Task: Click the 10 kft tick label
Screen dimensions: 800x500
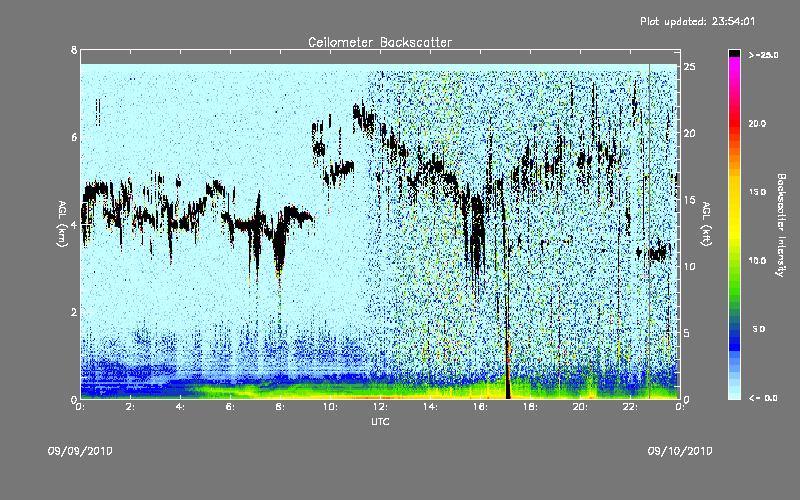Action: 689,266
